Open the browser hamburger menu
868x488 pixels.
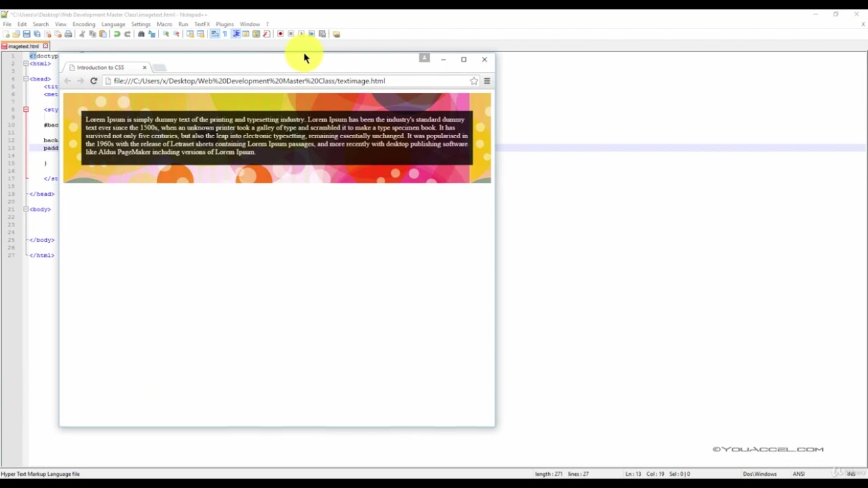(x=487, y=81)
